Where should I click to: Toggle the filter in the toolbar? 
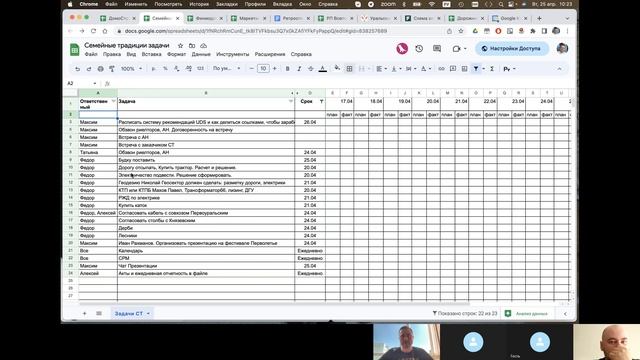[476, 69]
